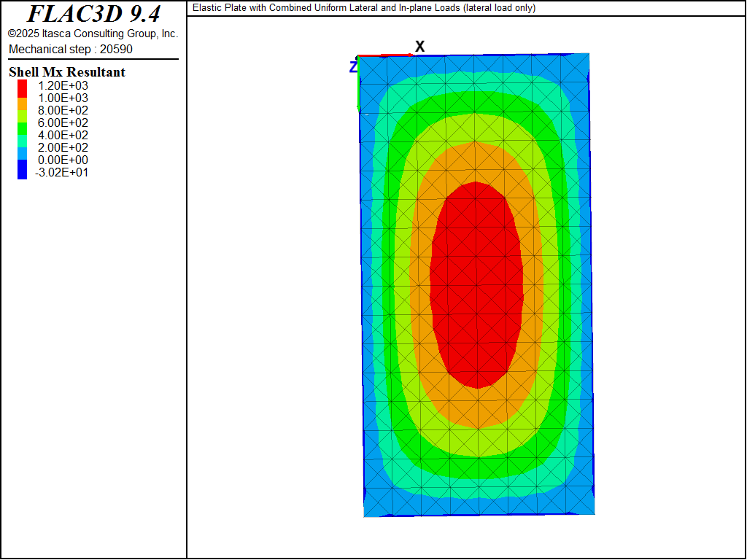Select the 6.00E+02 legend label
The height and width of the screenshot is (560, 747).
click(x=61, y=122)
